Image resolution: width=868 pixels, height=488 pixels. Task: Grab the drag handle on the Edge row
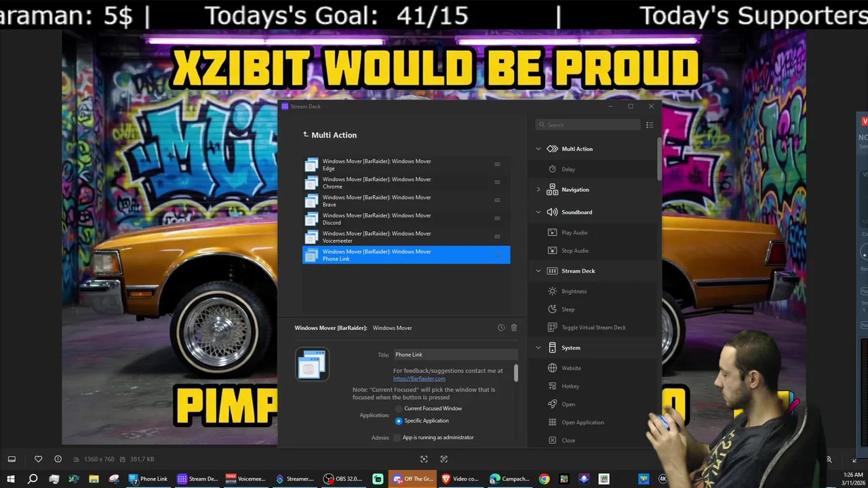tap(497, 165)
